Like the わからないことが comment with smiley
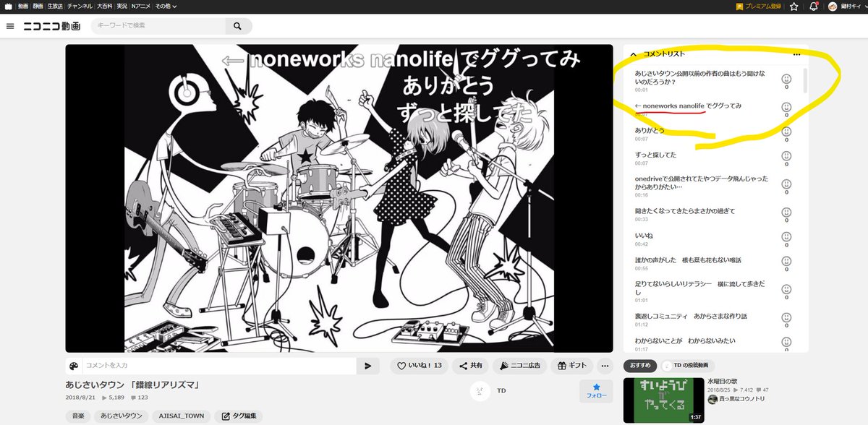This screenshot has height=425, width=868. [786, 341]
